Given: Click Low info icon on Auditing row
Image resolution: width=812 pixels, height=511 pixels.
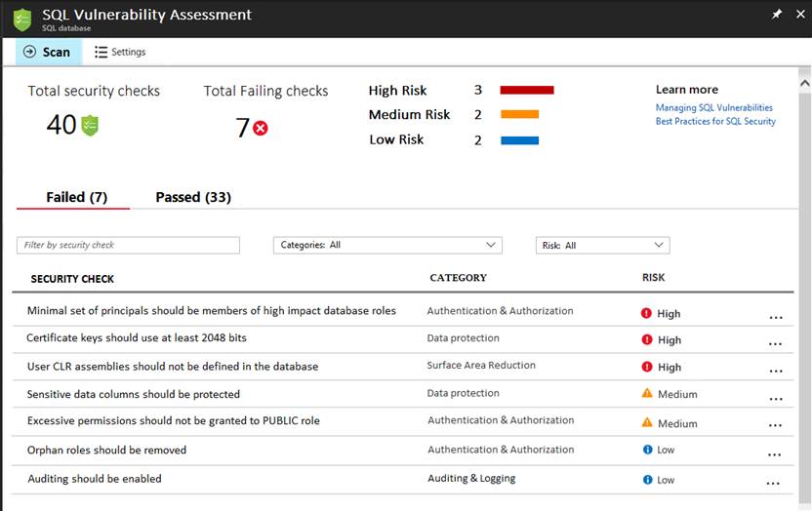Looking at the screenshot, I should [647, 480].
